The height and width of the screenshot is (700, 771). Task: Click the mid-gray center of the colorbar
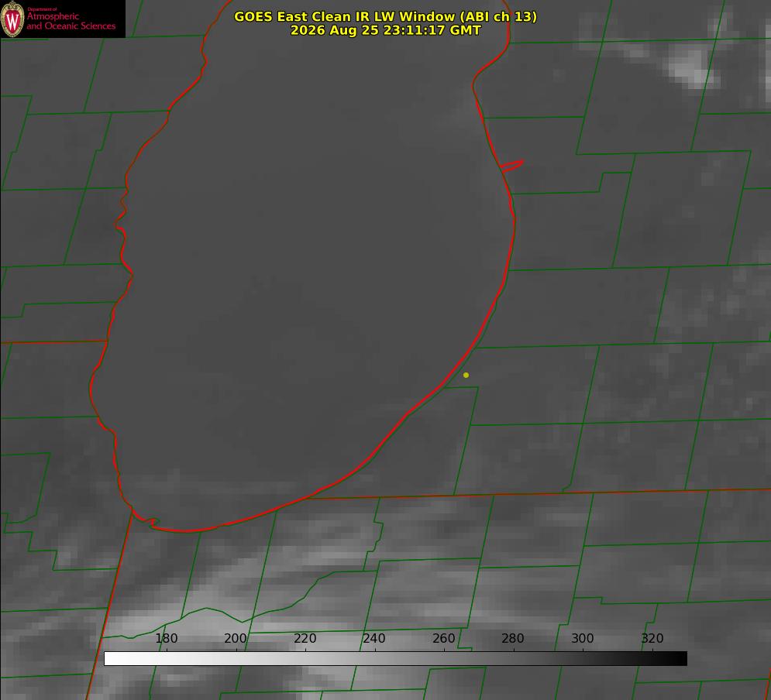click(395, 659)
